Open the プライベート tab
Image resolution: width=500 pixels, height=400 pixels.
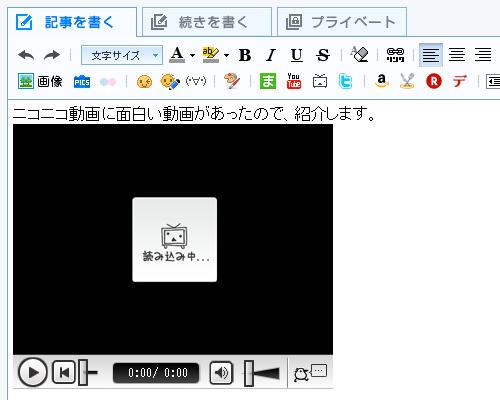pos(342,22)
